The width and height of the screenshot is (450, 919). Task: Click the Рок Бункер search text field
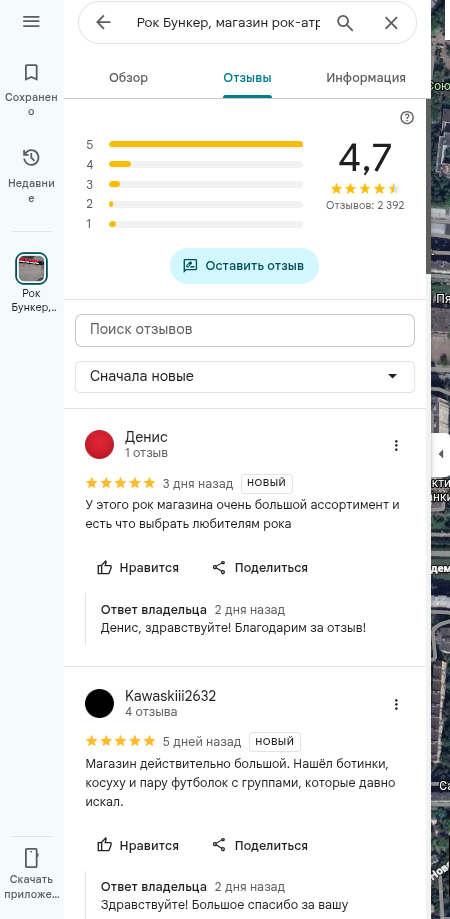[x=229, y=23]
